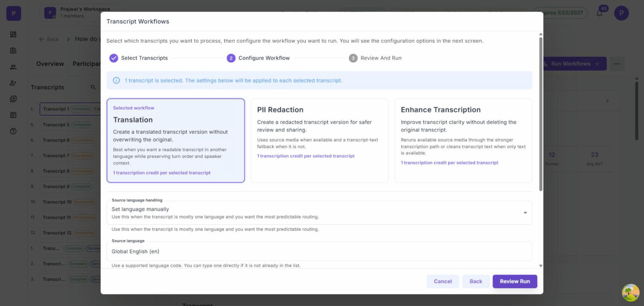
Task: Click the Cancel button
Action: point(443,282)
